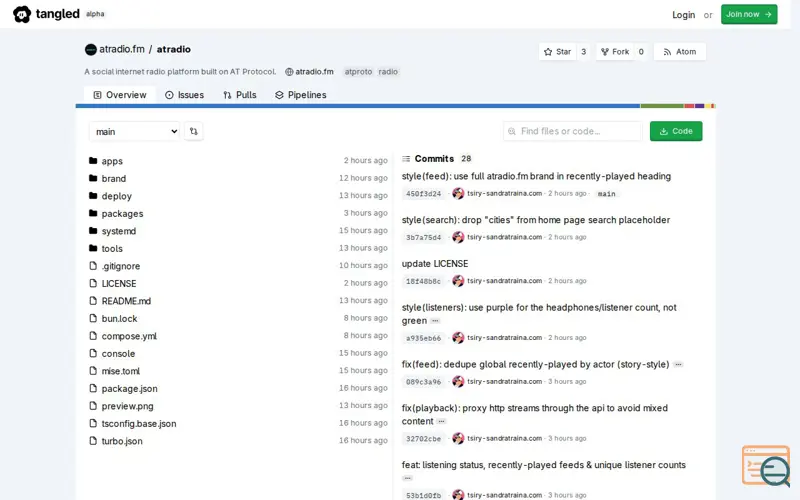Open commit hash 3b7a75d4

[x=423, y=237]
